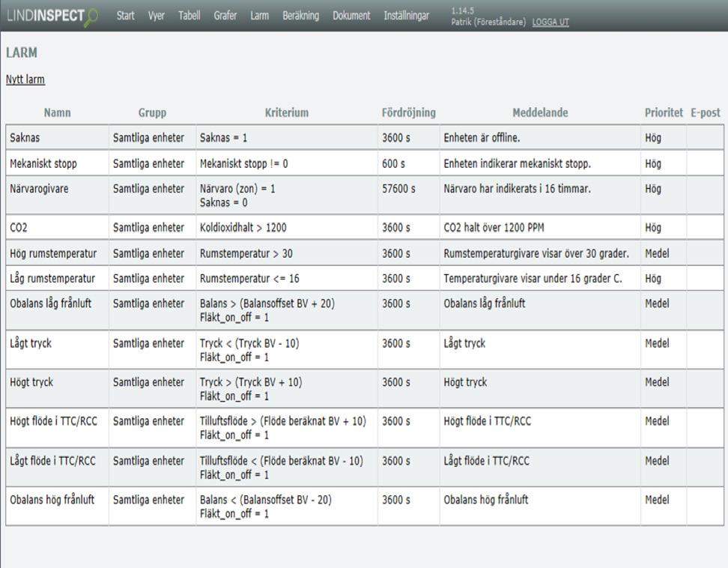Image resolution: width=728 pixels, height=568 pixels.
Task: Click the Grupp column header
Action: [x=152, y=112]
